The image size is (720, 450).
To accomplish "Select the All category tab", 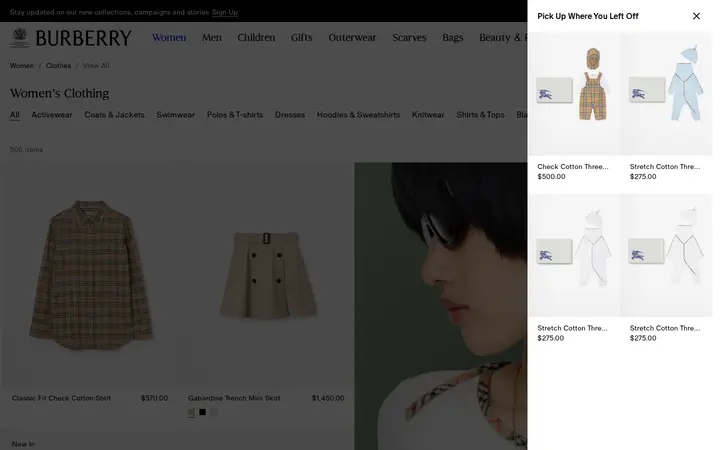I will pos(15,115).
